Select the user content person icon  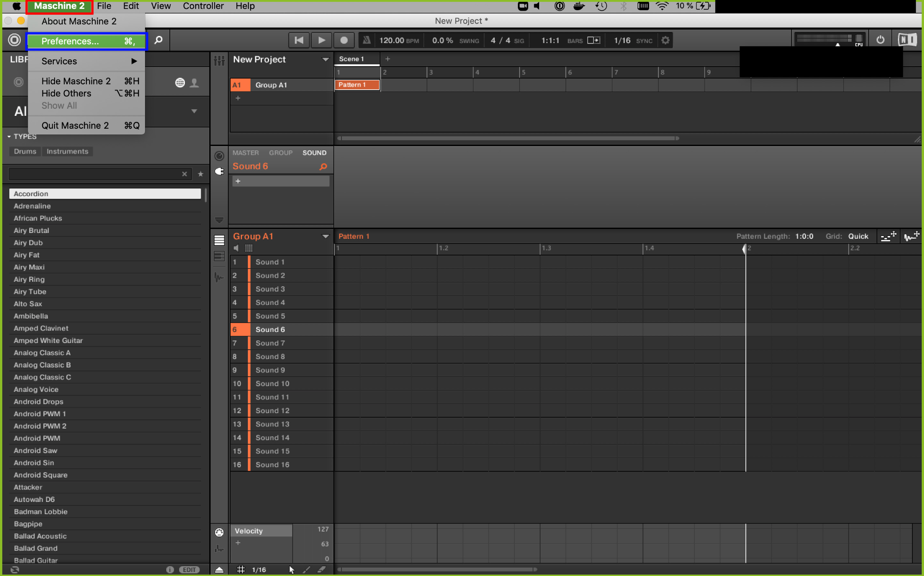(194, 83)
